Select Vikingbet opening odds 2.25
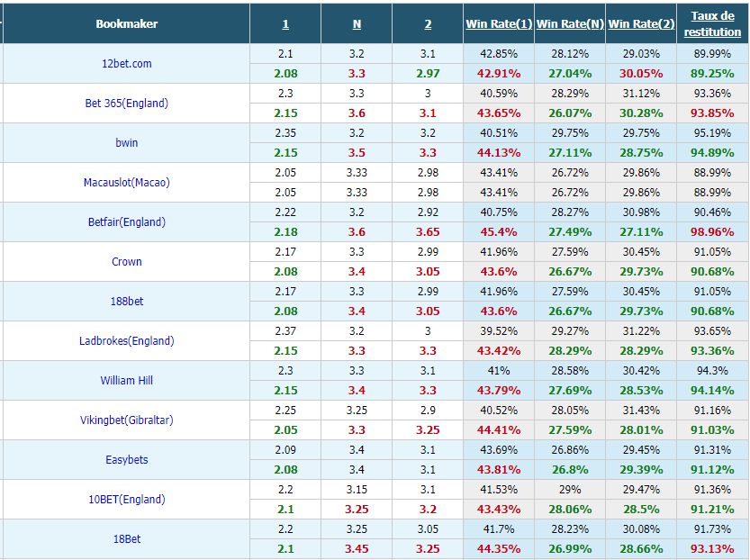 click(x=285, y=411)
